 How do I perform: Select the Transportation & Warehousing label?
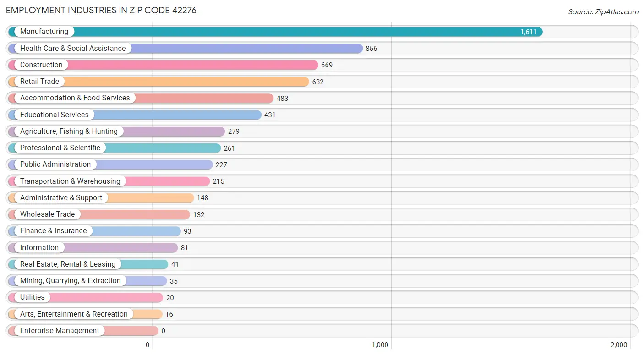pyautogui.click(x=70, y=181)
